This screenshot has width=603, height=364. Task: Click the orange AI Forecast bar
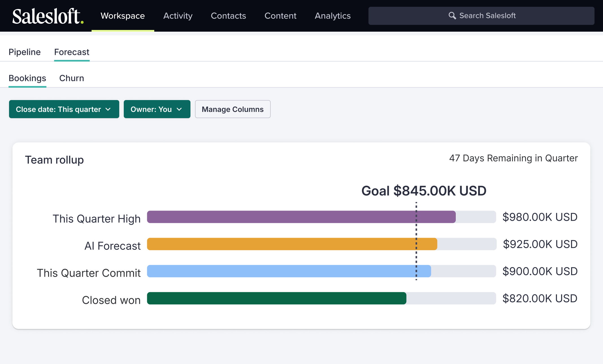(292, 244)
